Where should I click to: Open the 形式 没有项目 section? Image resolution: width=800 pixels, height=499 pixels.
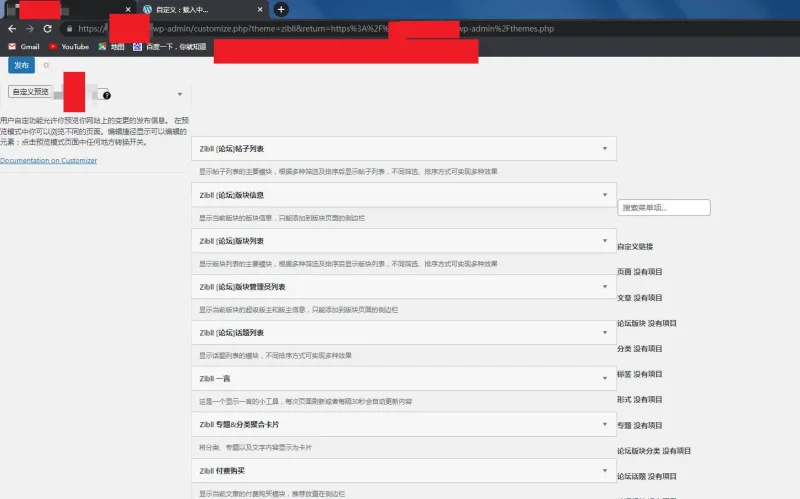tap(640, 400)
